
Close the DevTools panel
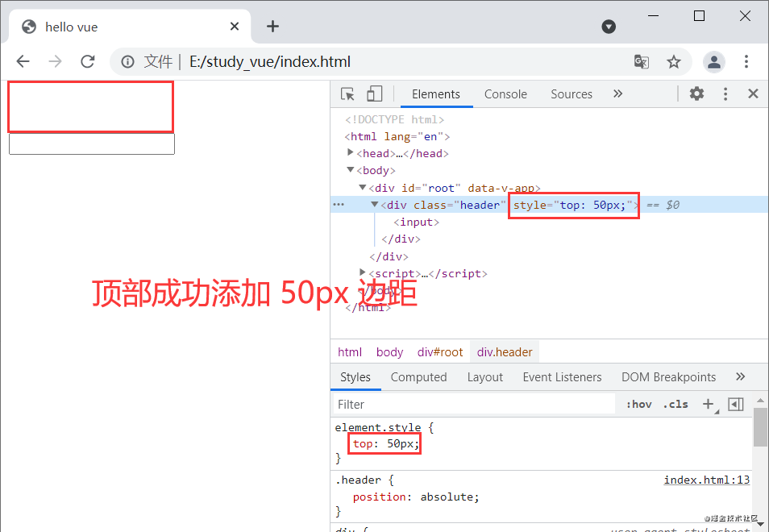[x=754, y=94]
